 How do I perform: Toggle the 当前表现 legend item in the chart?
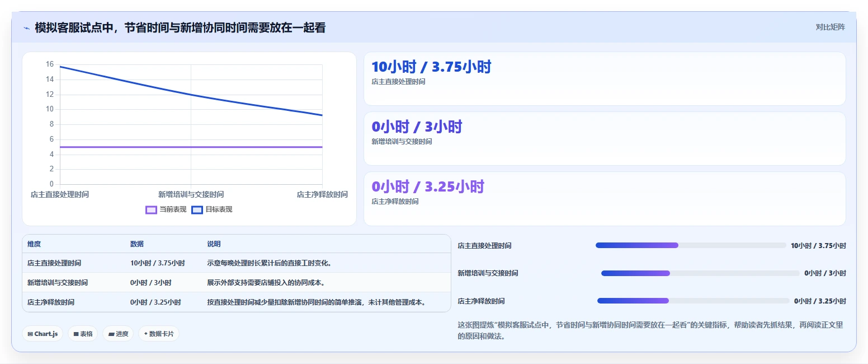click(166, 209)
